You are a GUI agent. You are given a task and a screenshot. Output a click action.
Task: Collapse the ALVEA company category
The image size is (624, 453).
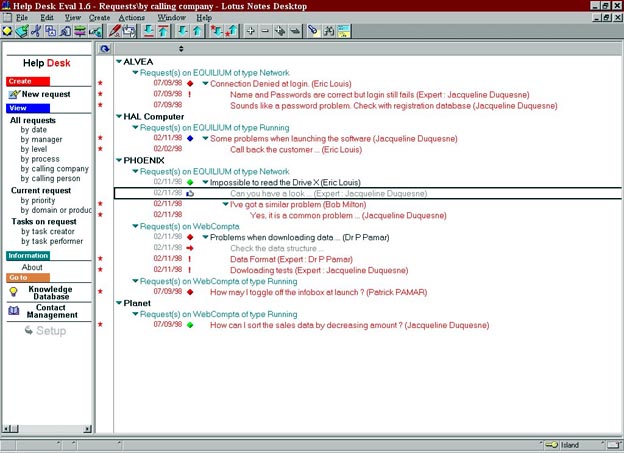coord(119,62)
